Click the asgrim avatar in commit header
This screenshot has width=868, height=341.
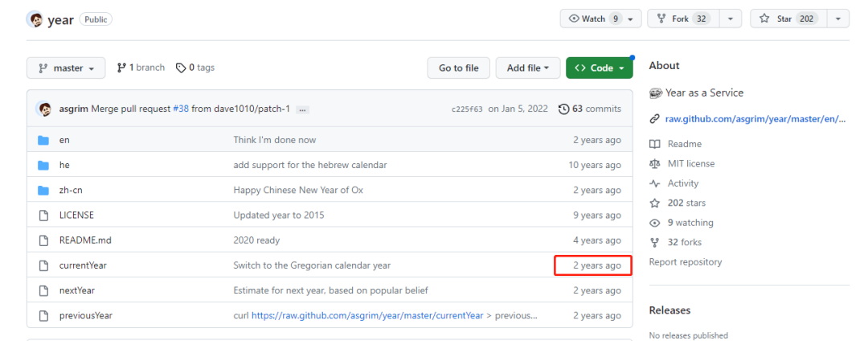pos(45,109)
